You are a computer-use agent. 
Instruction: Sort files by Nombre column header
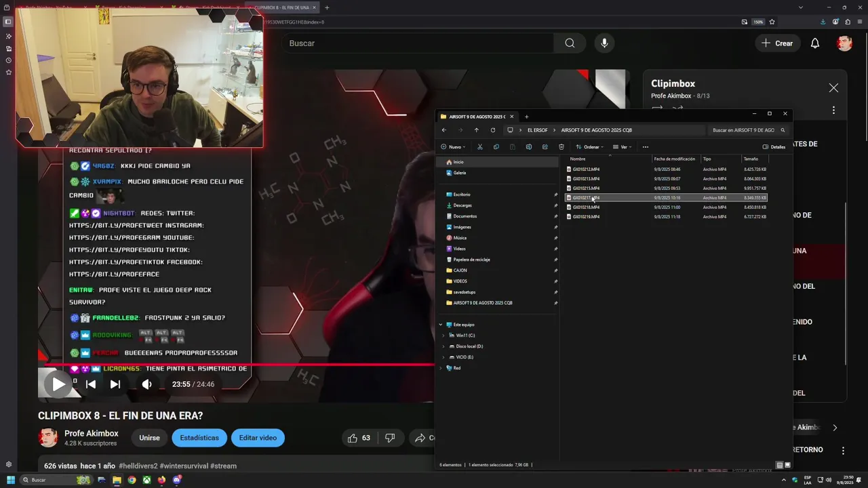578,159
